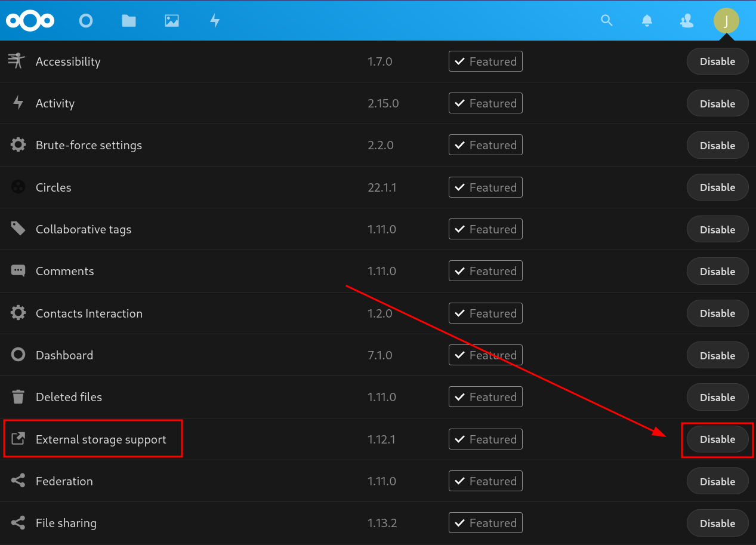Click Featured badge for Dashboard
The width and height of the screenshot is (756, 545).
(485, 355)
